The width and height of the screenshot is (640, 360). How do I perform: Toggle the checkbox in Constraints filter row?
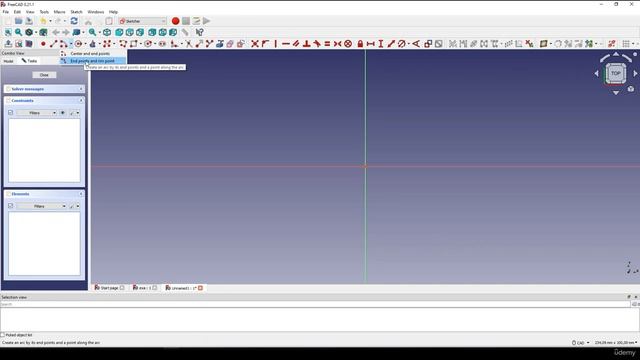pyautogui.click(x=11, y=113)
